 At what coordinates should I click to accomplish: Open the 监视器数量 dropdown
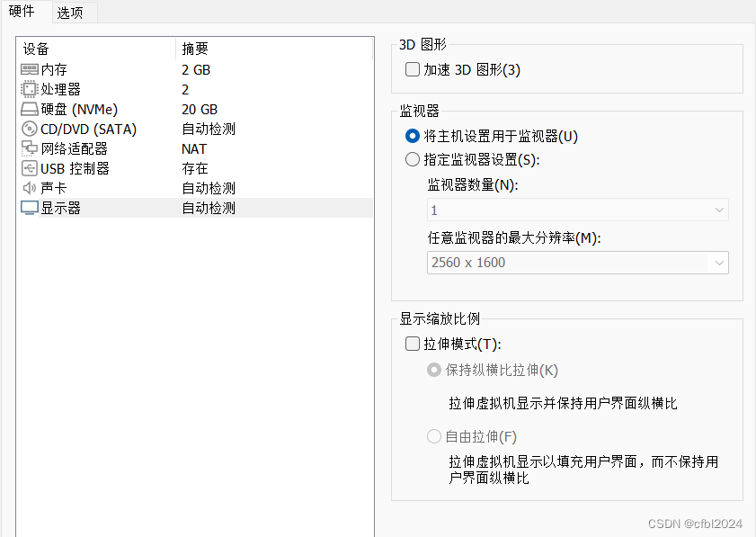click(x=578, y=210)
